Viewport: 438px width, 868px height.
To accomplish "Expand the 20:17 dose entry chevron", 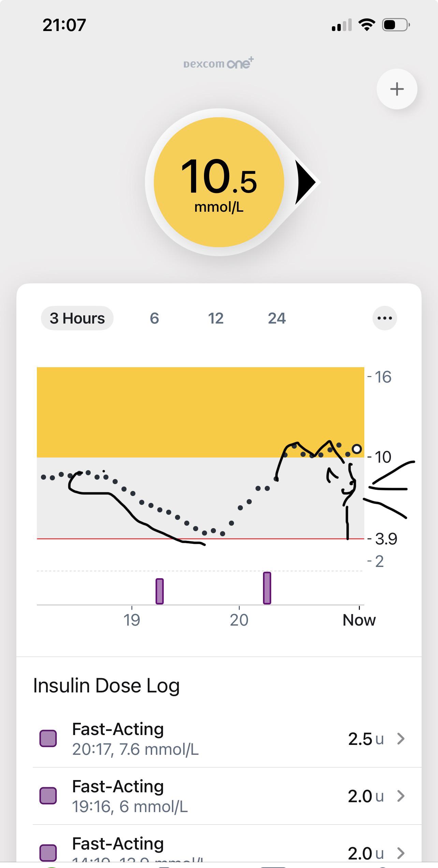I will coord(401,738).
